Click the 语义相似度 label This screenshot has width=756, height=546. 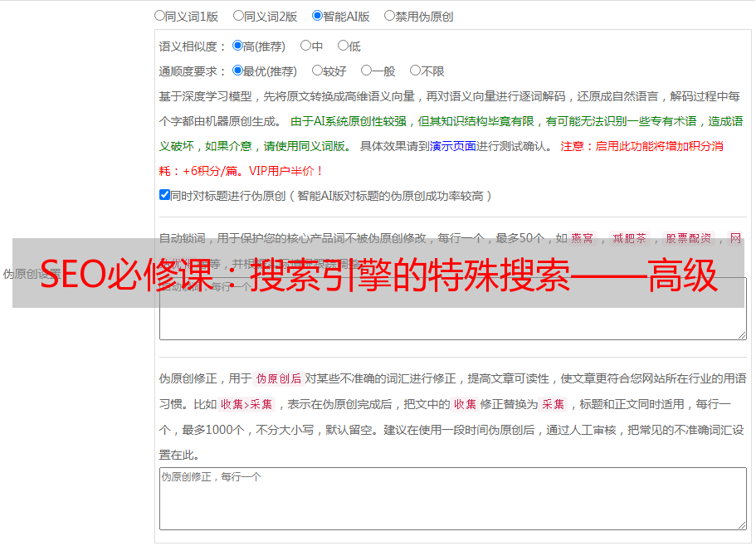pos(193,46)
